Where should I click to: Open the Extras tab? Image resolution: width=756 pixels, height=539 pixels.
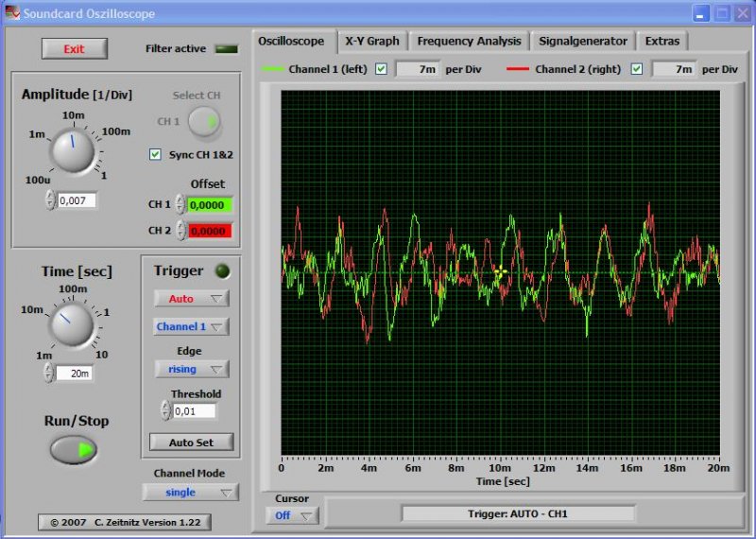pos(662,41)
